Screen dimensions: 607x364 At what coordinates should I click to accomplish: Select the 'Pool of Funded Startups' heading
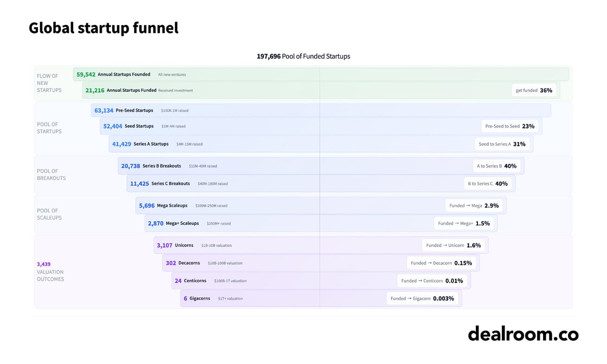pos(303,56)
